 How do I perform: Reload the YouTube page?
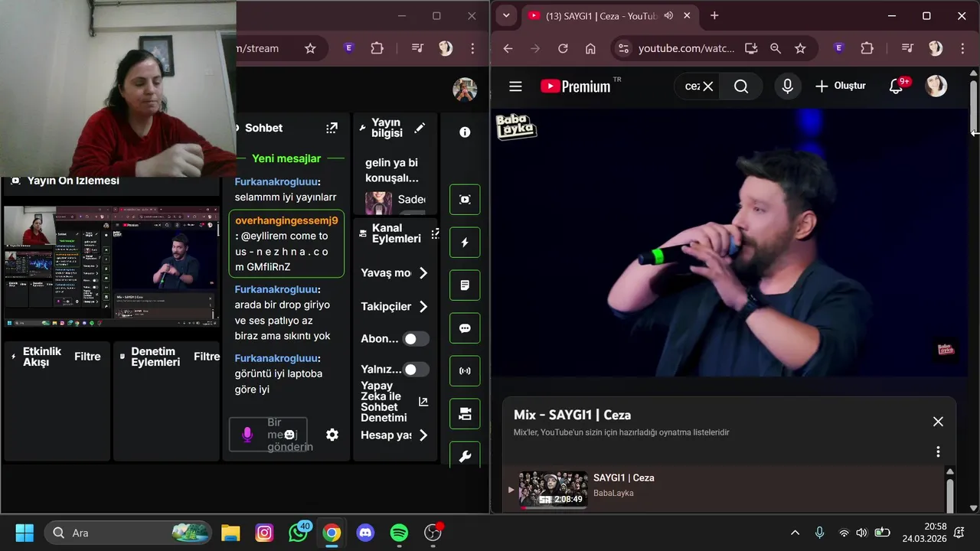pos(563,48)
